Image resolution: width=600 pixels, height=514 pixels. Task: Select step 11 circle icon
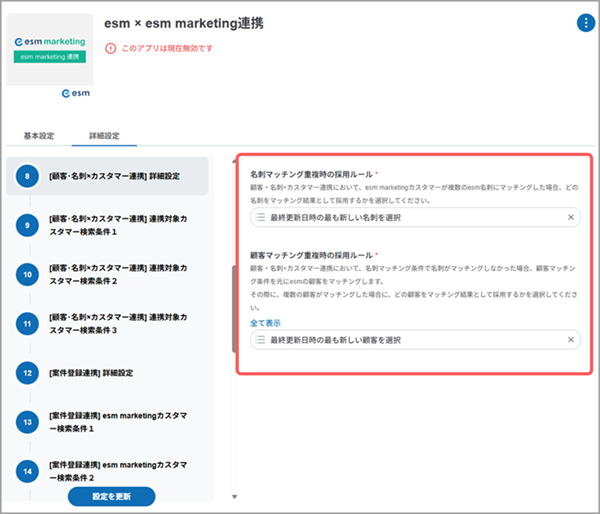pos(27,323)
